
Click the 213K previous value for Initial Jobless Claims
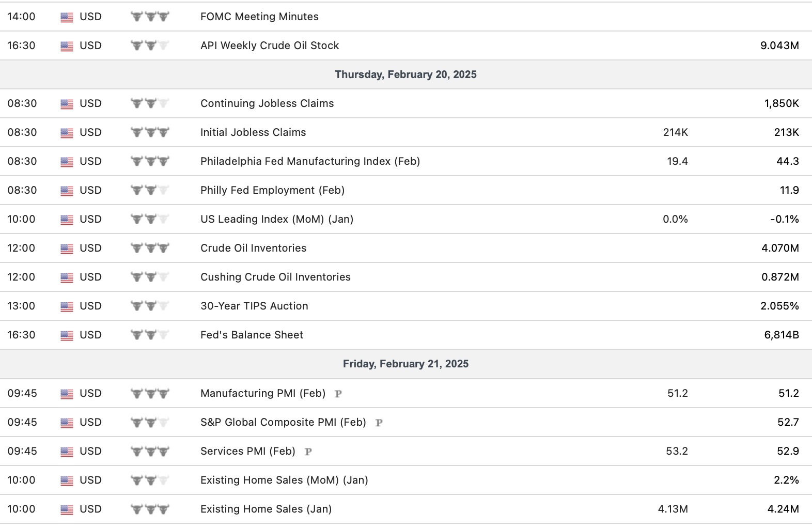pyautogui.click(x=786, y=132)
